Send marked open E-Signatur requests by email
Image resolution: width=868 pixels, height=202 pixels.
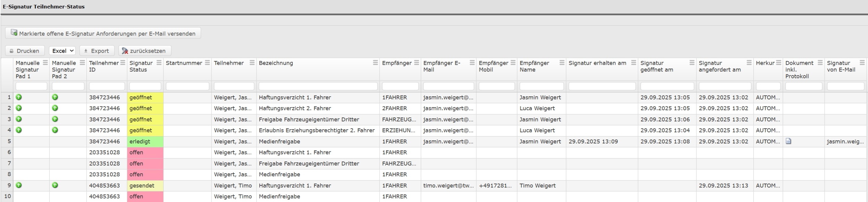[103, 33]
